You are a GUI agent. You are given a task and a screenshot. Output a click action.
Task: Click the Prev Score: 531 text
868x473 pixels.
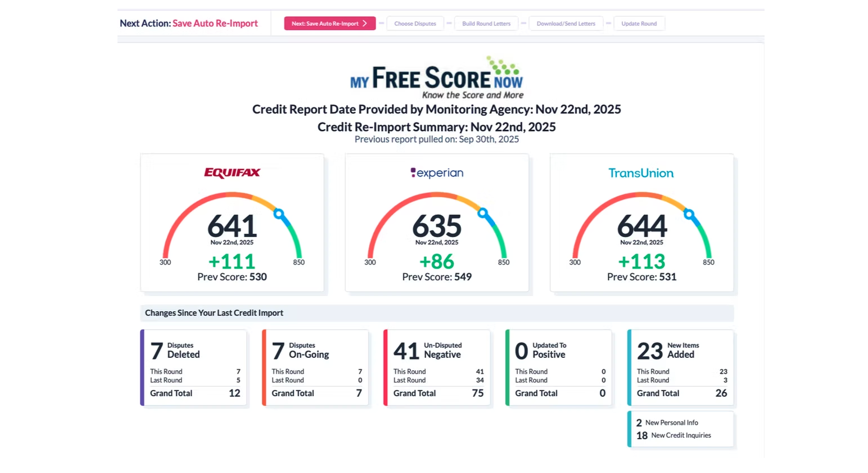click(641, 277)
